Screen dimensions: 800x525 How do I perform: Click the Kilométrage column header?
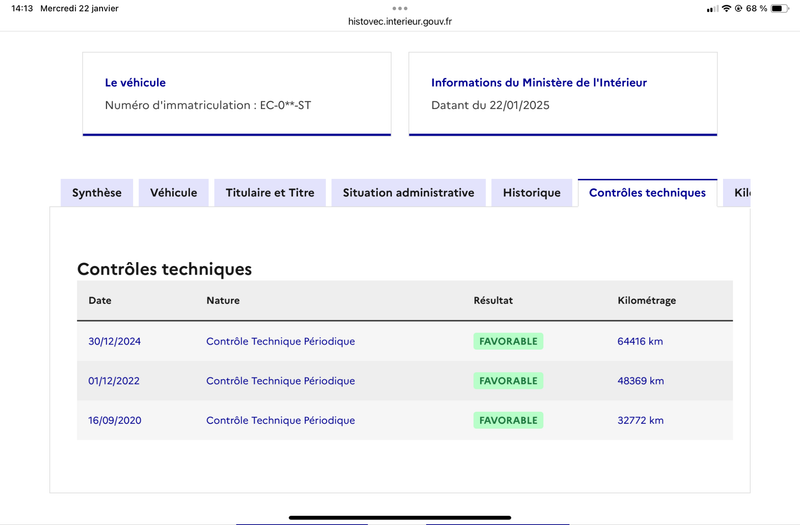646,301
